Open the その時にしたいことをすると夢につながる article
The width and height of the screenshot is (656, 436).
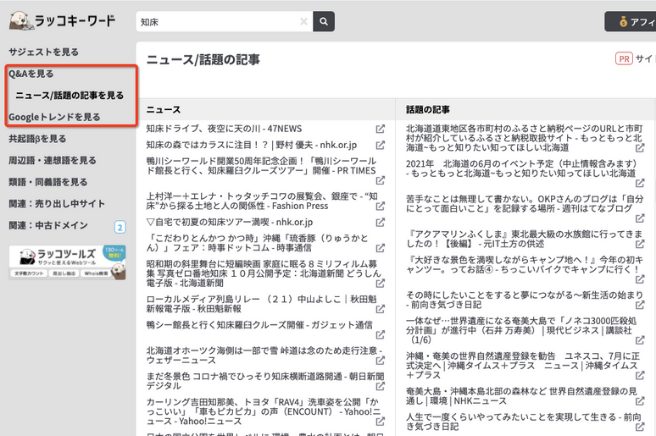524,300
